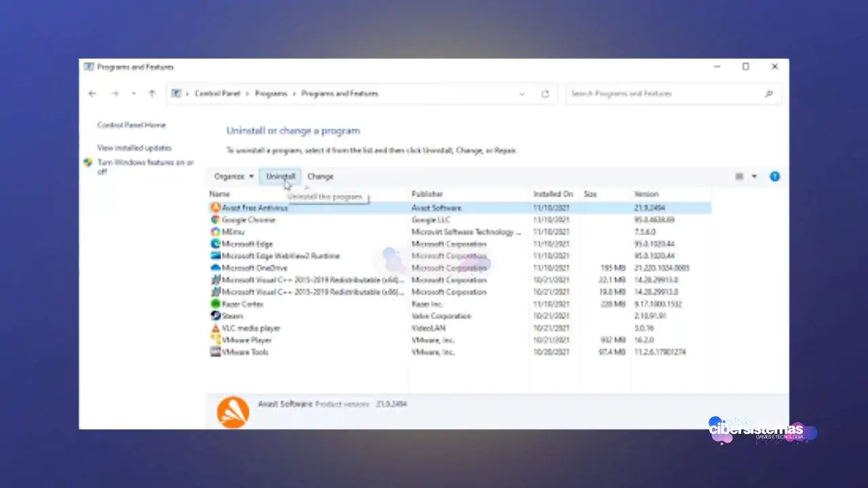Select the Steam entry in the list
Image resolution: width=868 pixels, height=488 pixels.
point(460,316)
